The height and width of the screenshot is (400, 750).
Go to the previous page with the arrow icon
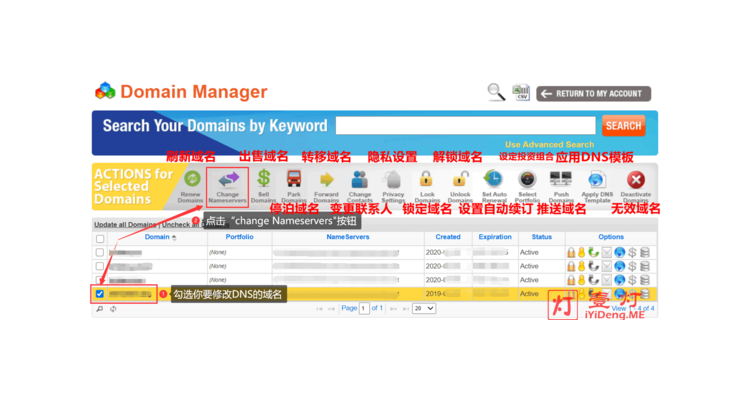(331, 309)
